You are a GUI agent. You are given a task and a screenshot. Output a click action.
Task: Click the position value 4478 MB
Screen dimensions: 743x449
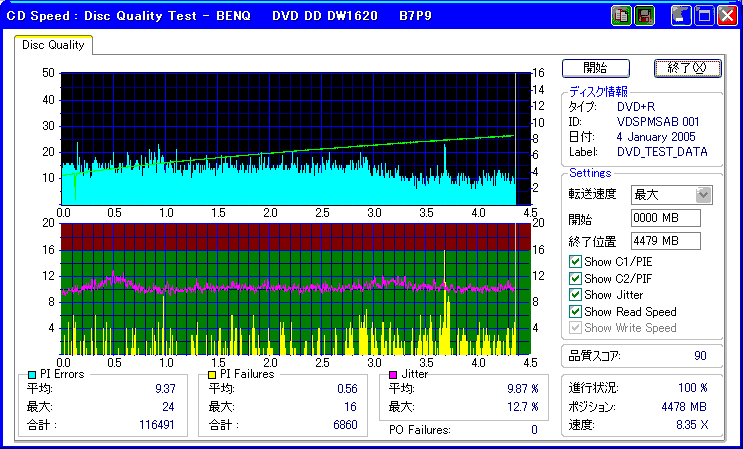(684, 407)
